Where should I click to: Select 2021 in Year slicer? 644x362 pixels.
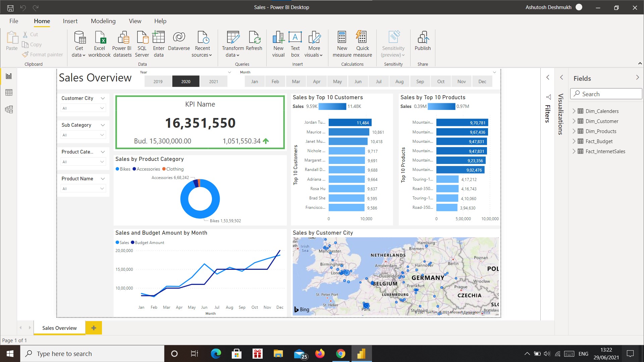coord(214,81)
